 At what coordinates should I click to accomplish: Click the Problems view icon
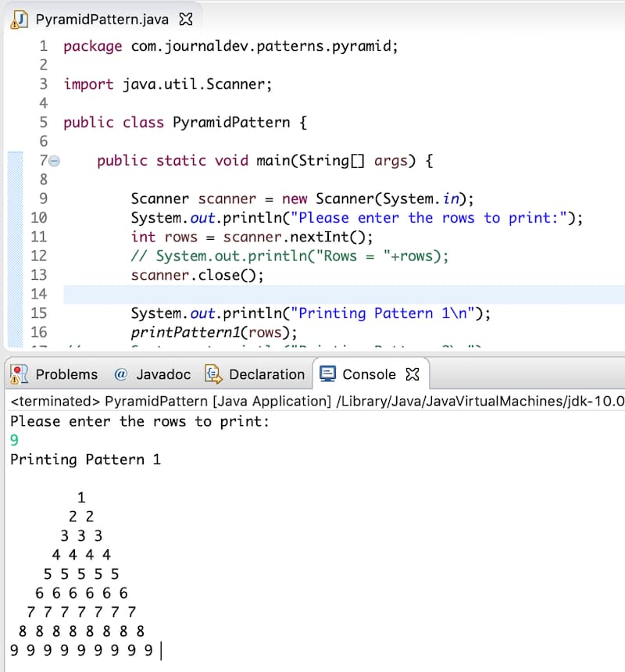(x=19, y=374)
